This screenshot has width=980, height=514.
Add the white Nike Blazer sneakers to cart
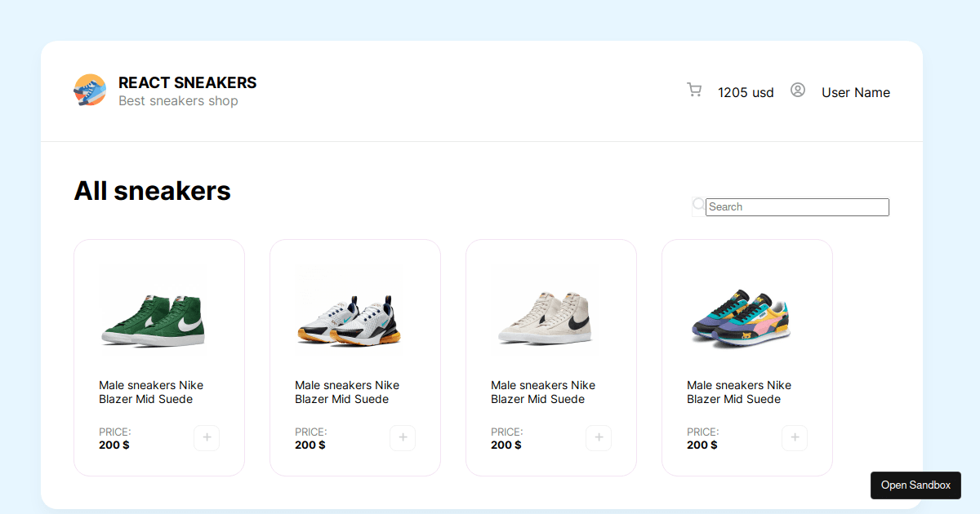pyautogui.click(x=599, y=438)
